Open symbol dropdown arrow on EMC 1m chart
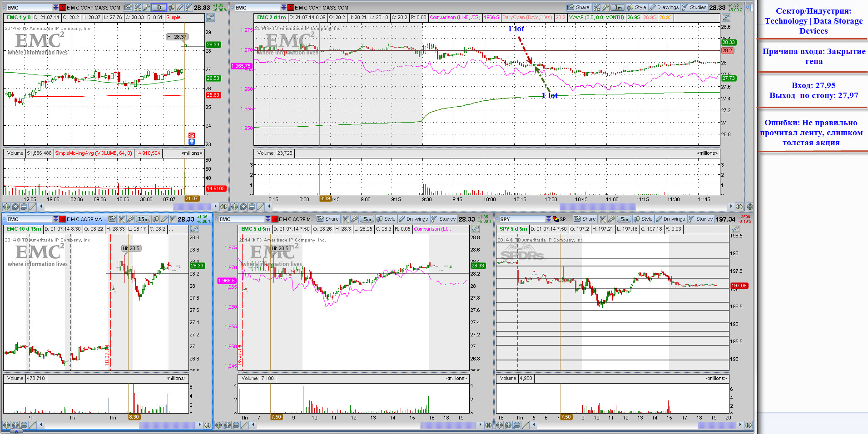 pos(283,7)
